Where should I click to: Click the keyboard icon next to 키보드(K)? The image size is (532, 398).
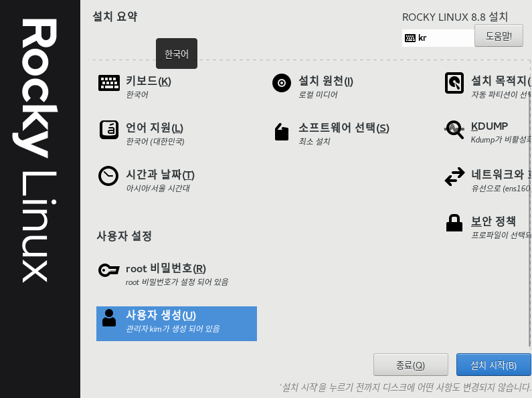tap(109, 83)
